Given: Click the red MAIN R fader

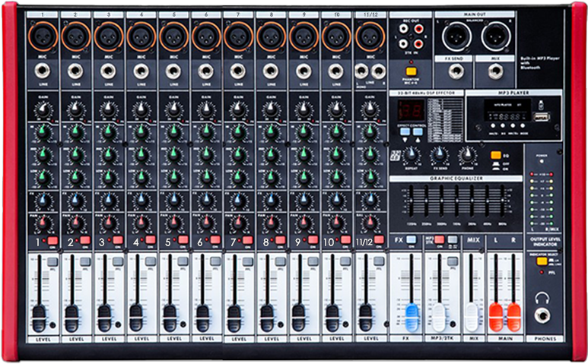Looking at the screenshot, I should tap(513, 317).
